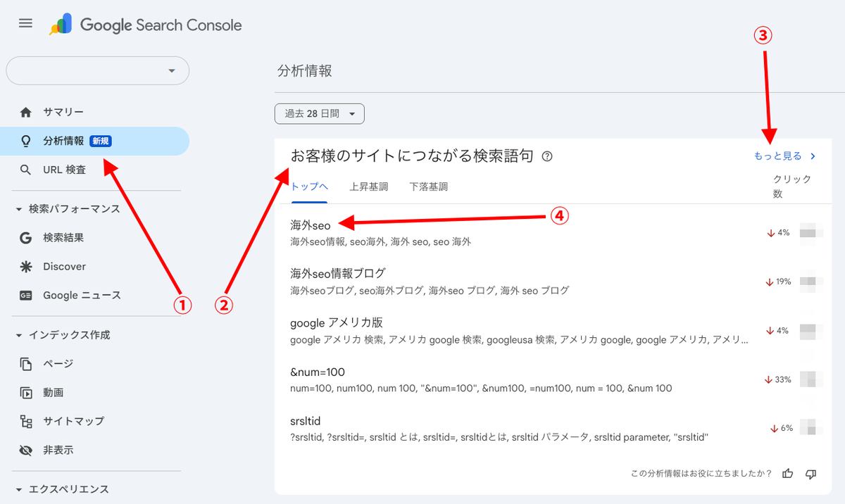Image resolution: width=845 pixels, height=504 pixels.
Task: Click the pages icon beside ページ
Action: pyautogui.click(x=26, y=364)
